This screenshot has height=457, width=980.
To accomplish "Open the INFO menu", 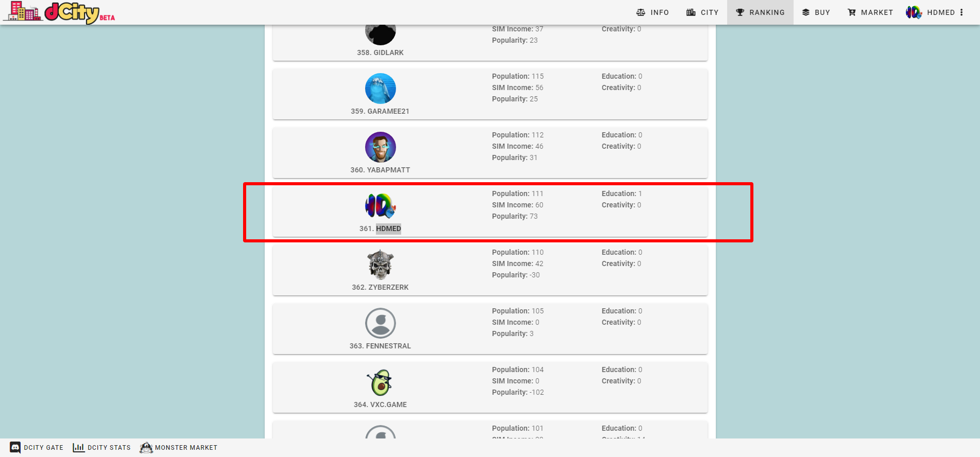I will click(x=652, y=12).
